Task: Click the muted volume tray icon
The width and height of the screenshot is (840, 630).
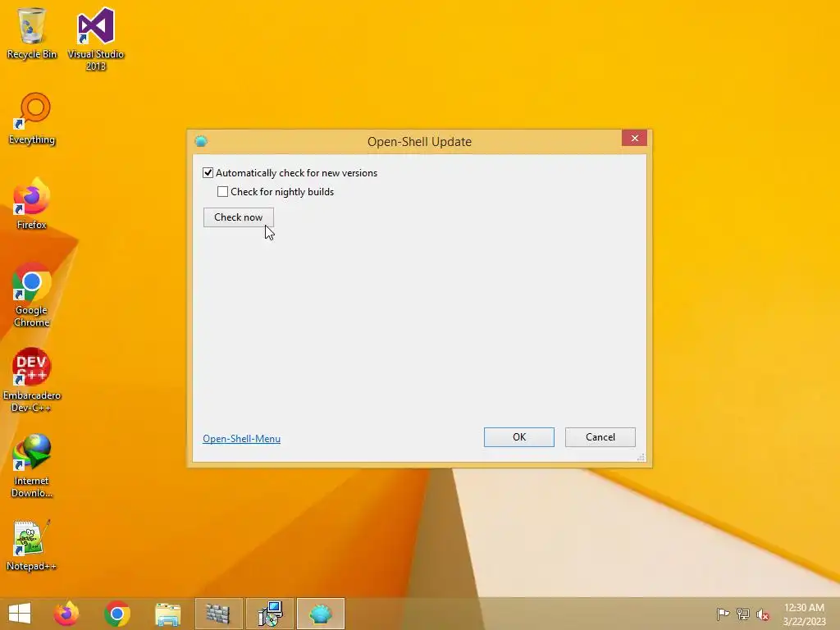Action: 763,614
